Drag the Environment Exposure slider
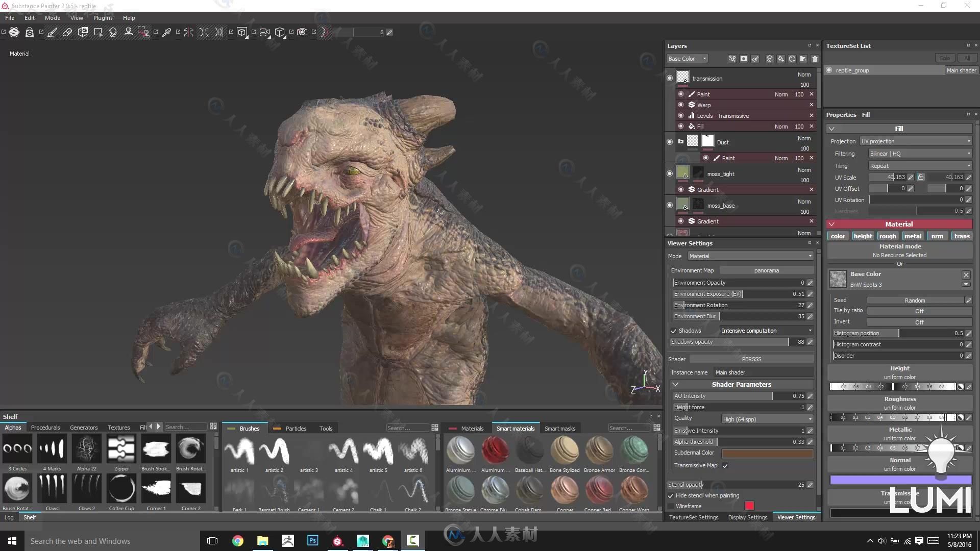The height and width of the screenshot is (551, 980). (742, 293)
